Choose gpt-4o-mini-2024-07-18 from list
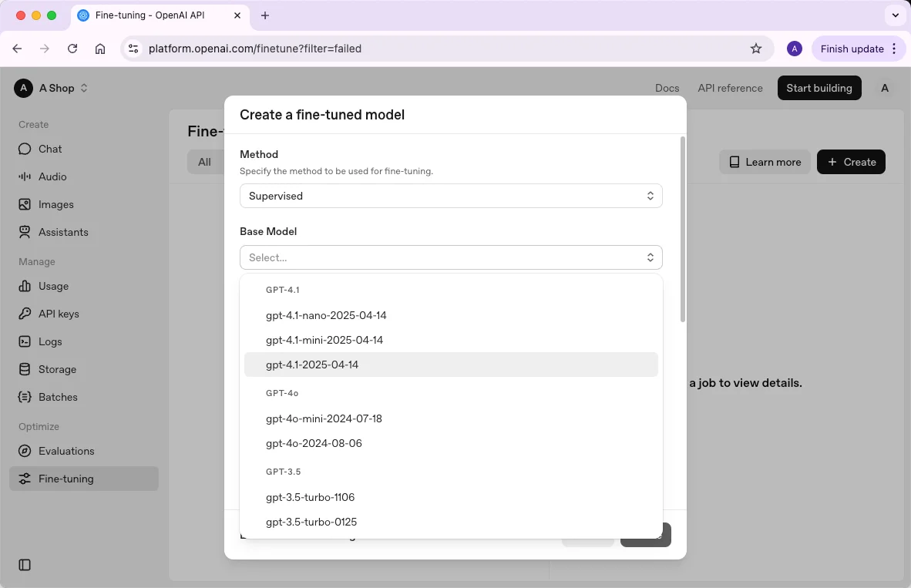The image size is (911, 588). tap(324, 418)
